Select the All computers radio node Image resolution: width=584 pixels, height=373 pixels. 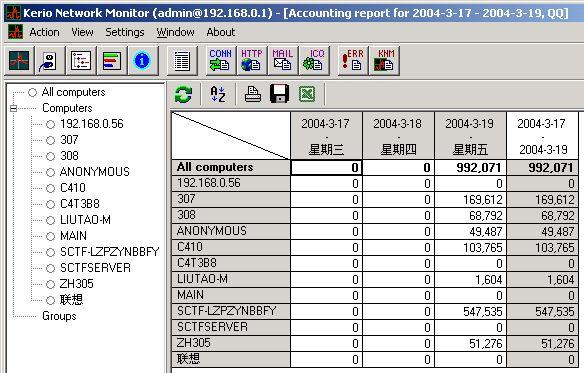33,92
